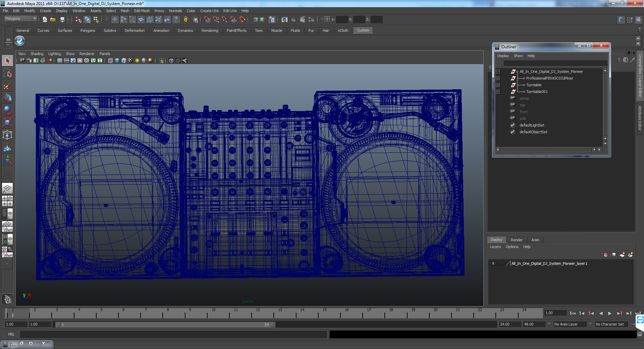Toggle Snap to curves magnet
This screenshot has width=644, height=349.
coord(216,19)
